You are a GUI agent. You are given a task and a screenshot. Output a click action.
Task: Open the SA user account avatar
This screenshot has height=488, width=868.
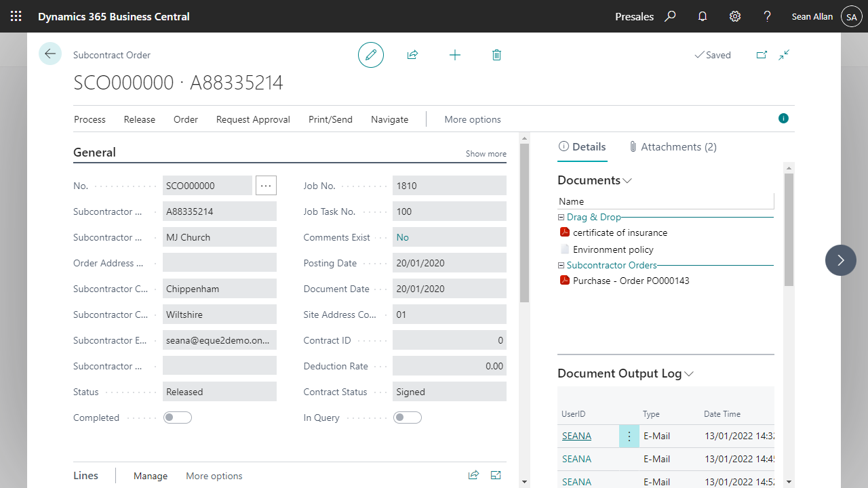pyautogui.click(x=852, y=16)
